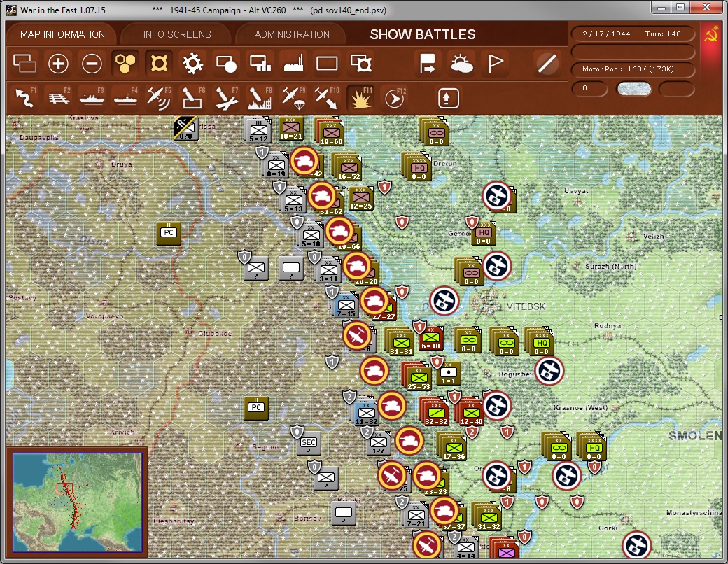
Task: Click the Motor Pool 160K (173K) field
Action: point(632,69)
